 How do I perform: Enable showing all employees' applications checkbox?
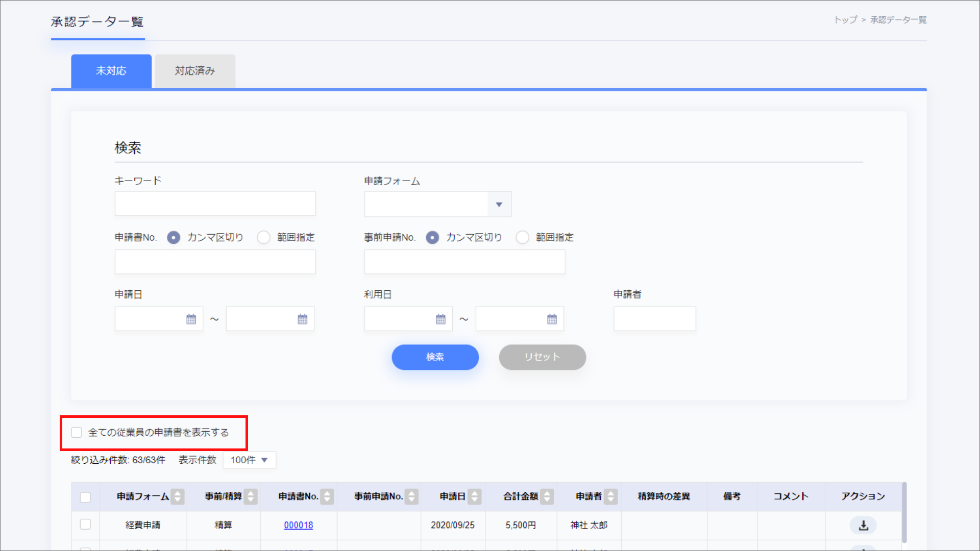pos(77,433)
